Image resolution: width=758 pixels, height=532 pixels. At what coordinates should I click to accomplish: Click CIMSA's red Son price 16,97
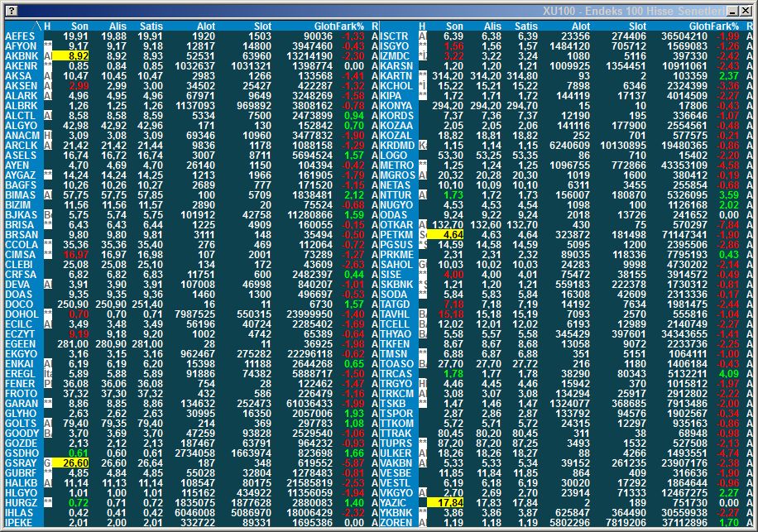[x=76, y=255]
